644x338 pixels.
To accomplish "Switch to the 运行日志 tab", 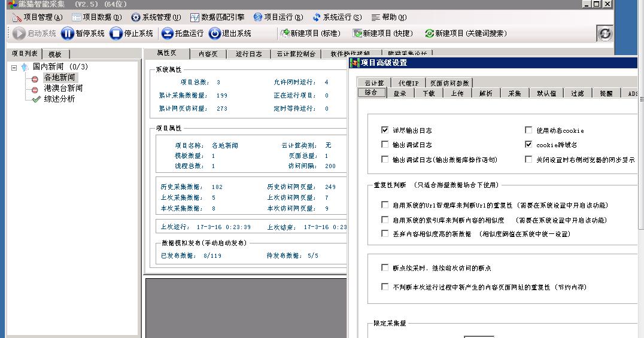I will tap(248, 54).
